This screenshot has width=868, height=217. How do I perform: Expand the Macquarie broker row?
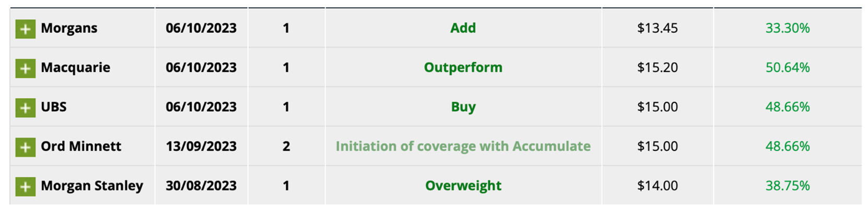tap(25, 68)
